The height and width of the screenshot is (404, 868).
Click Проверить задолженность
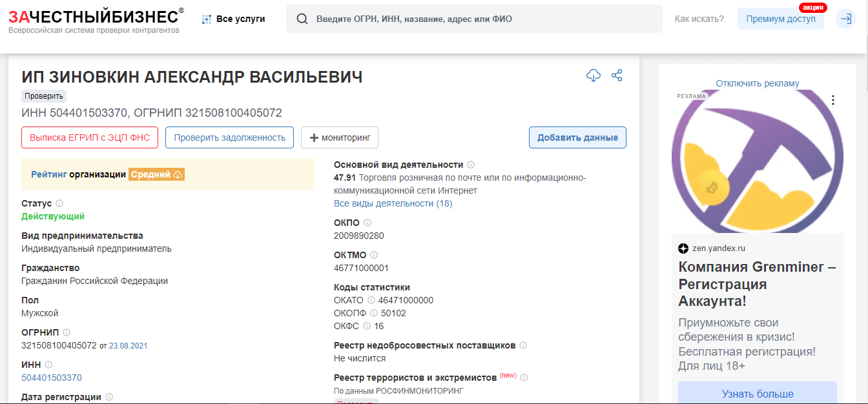(229, 137)
